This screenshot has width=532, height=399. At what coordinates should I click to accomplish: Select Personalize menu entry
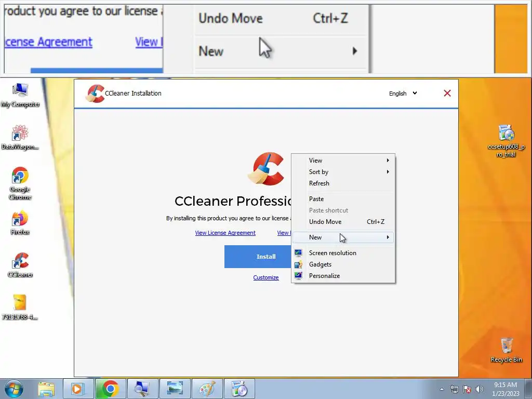343,275
